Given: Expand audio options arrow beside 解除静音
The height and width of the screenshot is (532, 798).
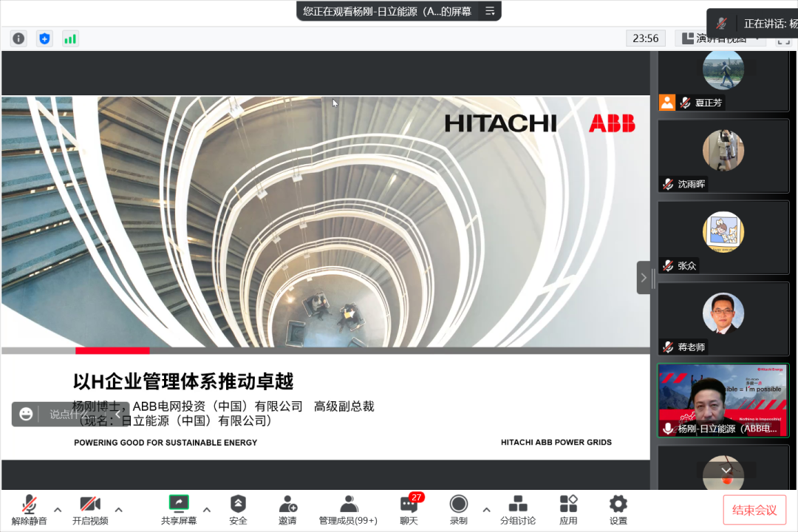Looking at the screenshot, I should pos(58,510).
